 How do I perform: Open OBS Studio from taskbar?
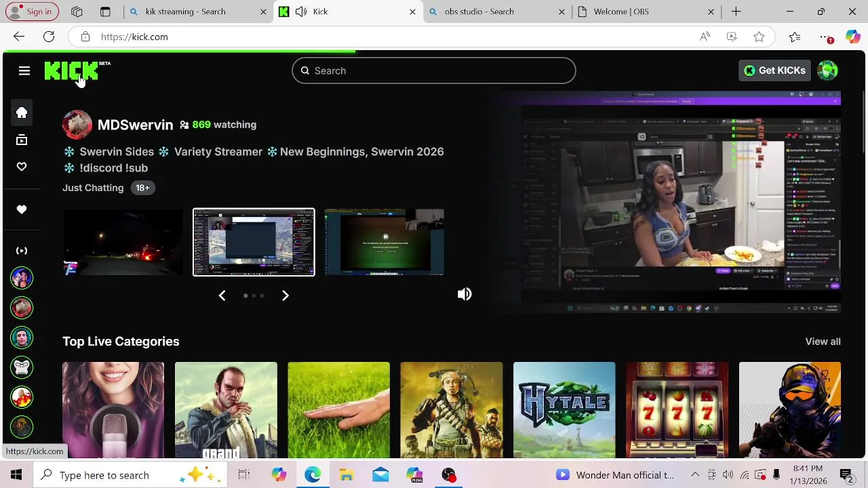tap(448, 475)
